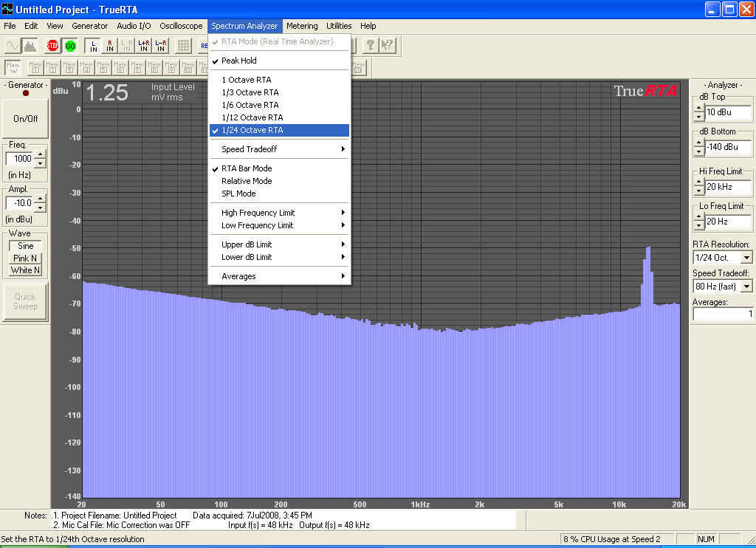Viewport: 756px width, 548px height.
Task: Click the Mem 1 memory icon
Action: [35, 67]
